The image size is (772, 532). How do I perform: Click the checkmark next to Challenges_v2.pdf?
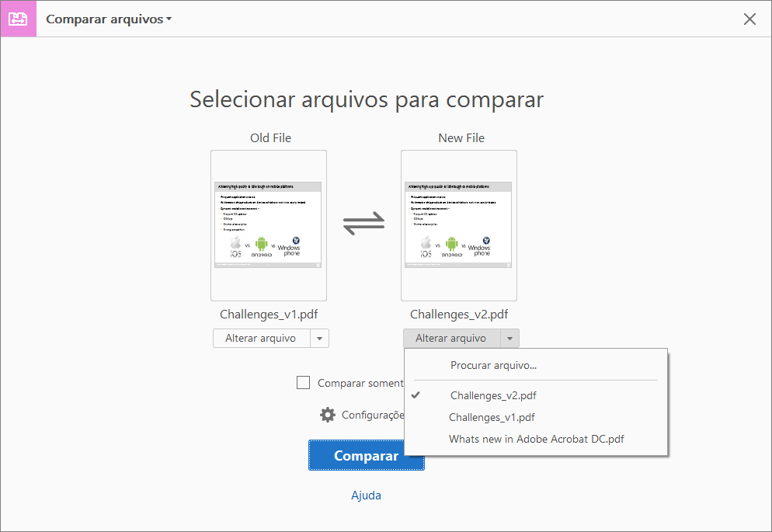pos(416,395)
